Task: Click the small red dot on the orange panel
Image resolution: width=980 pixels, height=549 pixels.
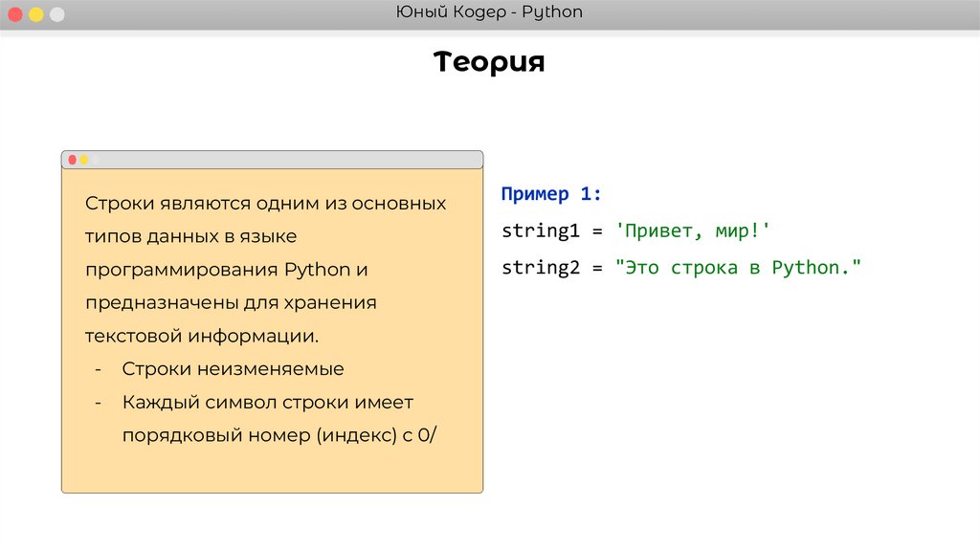Action: [73, 160]
